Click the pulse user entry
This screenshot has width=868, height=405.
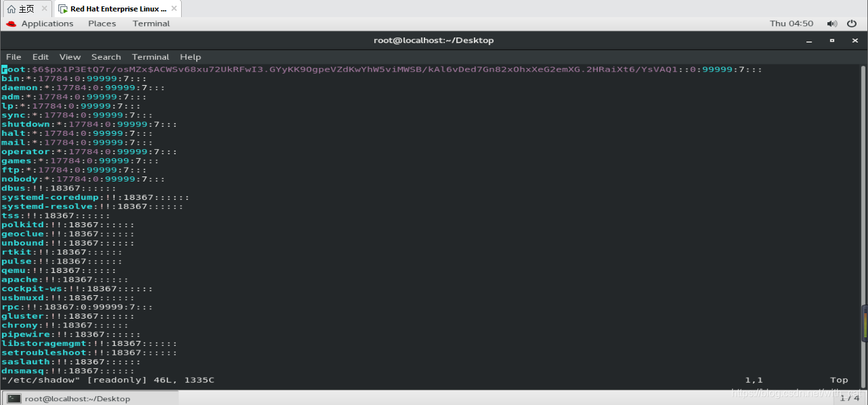click(x=62, y=261)
